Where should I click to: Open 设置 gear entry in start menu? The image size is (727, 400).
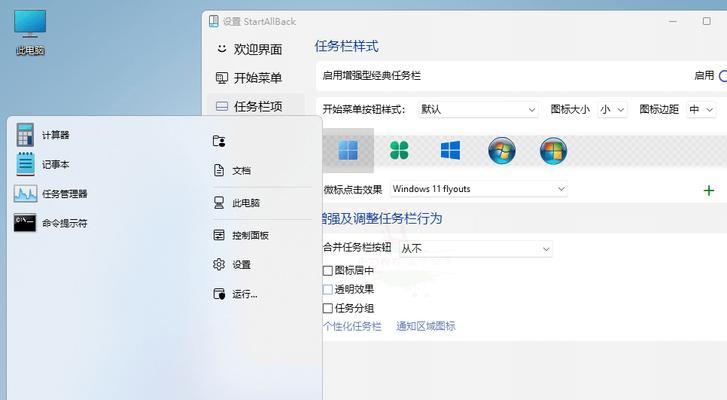[232, 264]
